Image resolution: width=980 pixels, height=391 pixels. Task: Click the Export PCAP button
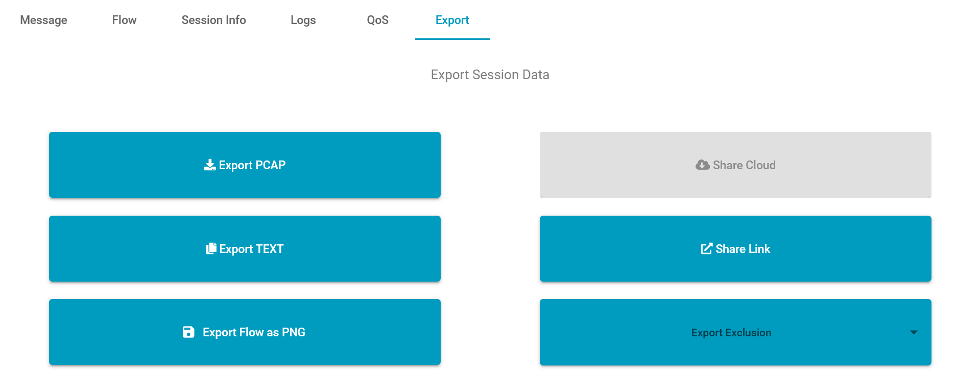[245, 165]
